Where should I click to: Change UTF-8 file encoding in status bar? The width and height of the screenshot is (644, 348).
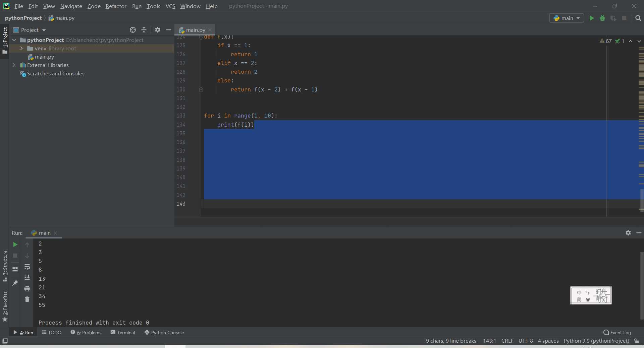coord(526,341)
